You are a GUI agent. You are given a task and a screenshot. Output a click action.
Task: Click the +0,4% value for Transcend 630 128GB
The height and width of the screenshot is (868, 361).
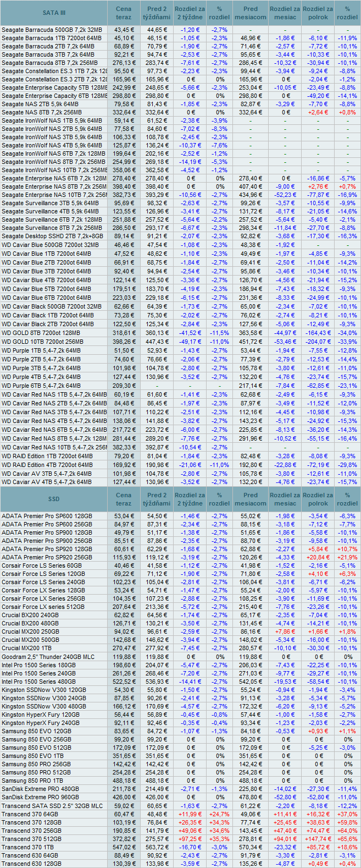(x=347, y=864)
